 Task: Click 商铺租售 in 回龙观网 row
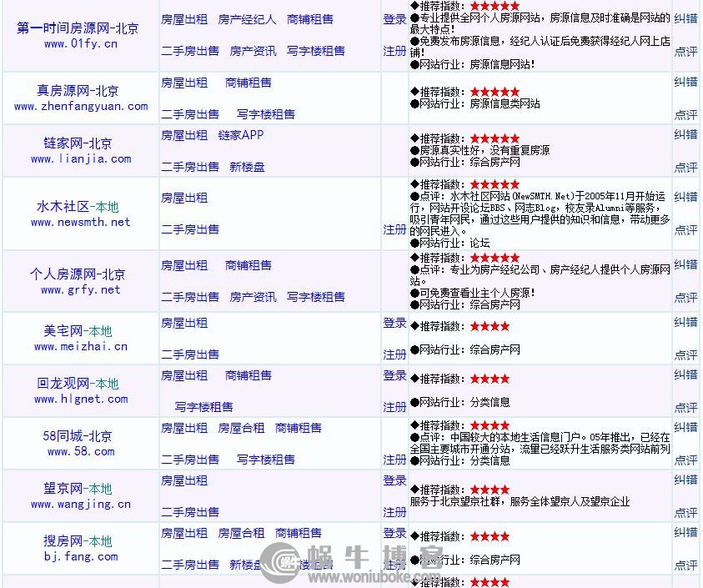(249, 376)
